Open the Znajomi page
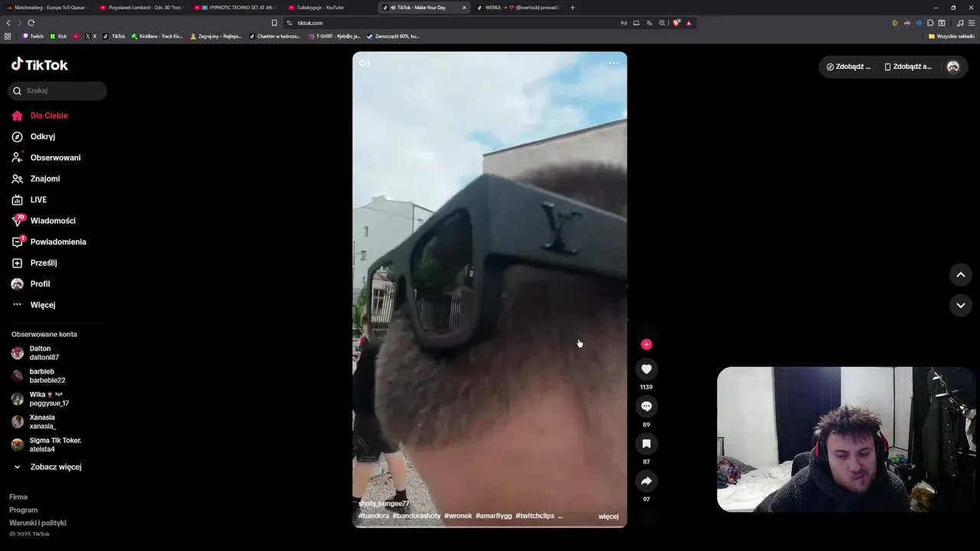Screen dimensions: 980x551 pyautogui.click(x=44, y=178)
